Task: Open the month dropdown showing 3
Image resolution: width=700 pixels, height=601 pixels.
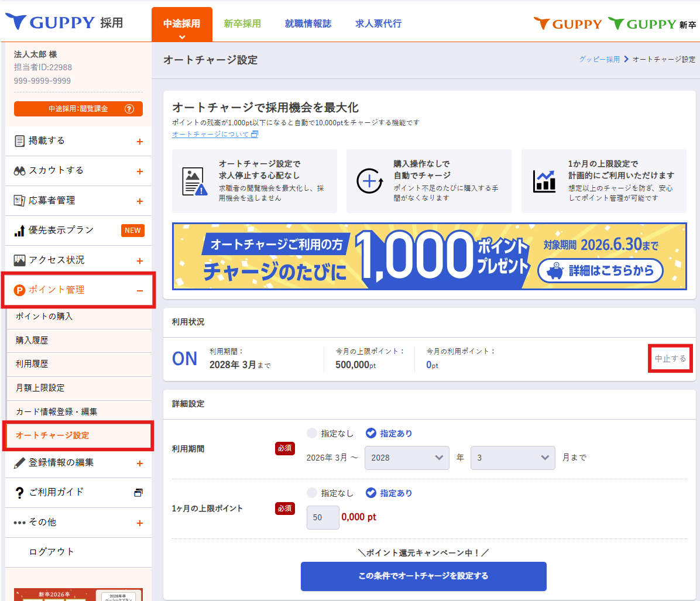Action: tap(513, 458)
